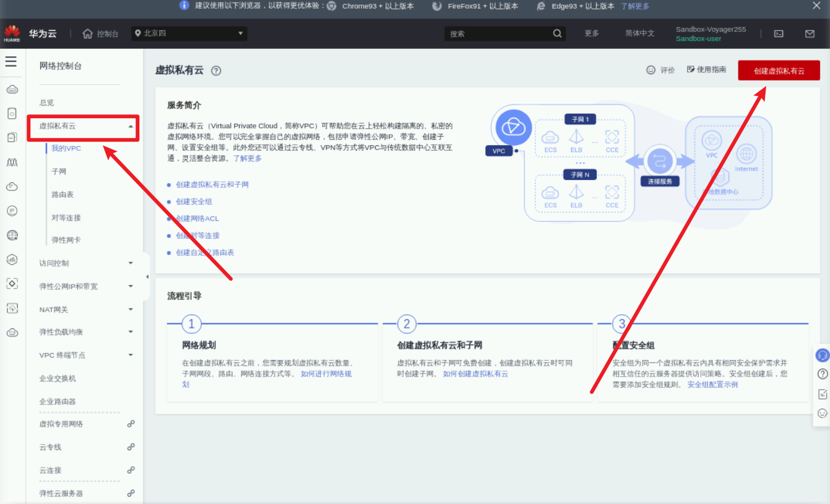The height and width of the screenshot is (504, 830).
Task: Click the 创建自定义路由表 link
Action: click(x=205, y=252)
